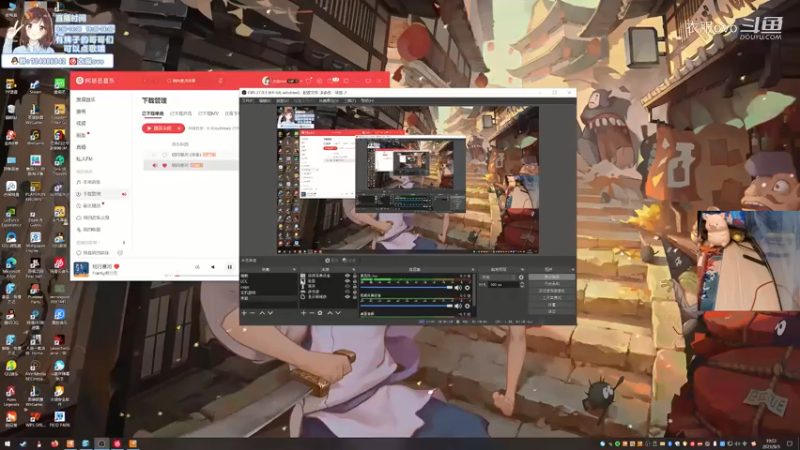Toggle visibility of the first OBS source
The image size is (800, 450).
(x=347, y=276)
